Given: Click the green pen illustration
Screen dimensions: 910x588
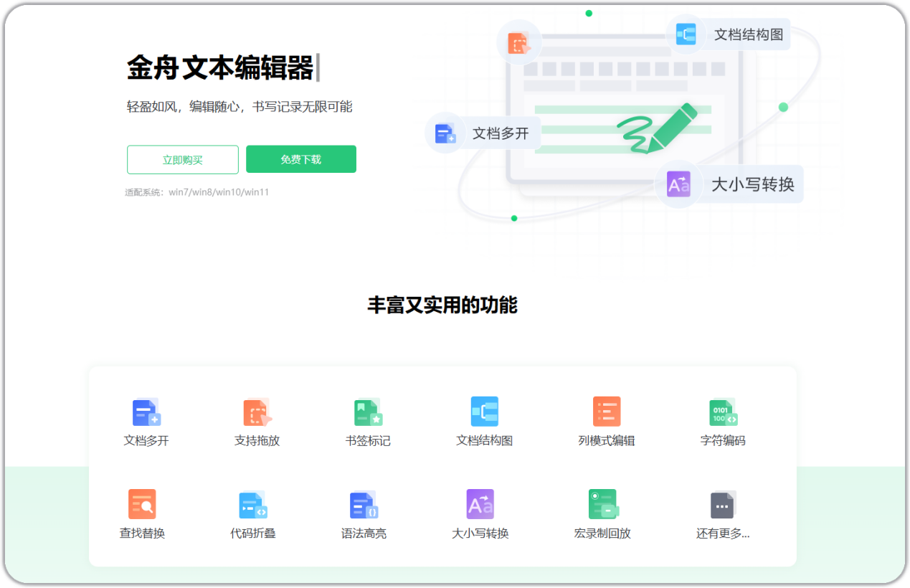Looking at the screenshot, I should pos(658,128).
